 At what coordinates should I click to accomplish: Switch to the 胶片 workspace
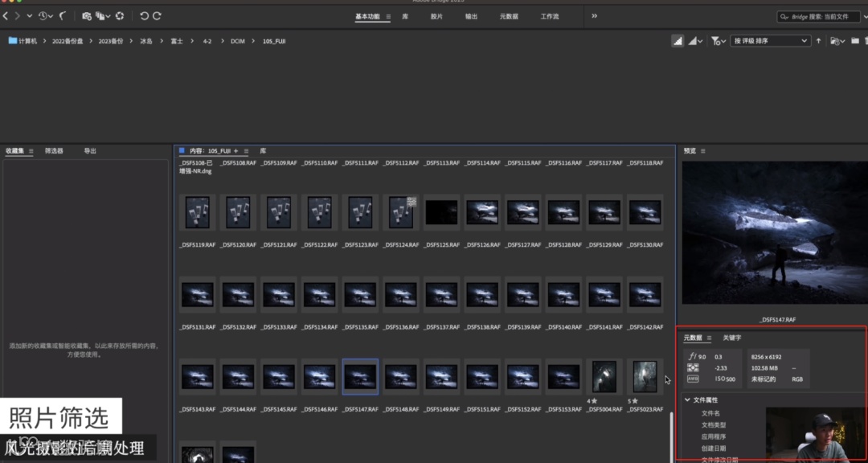[436, 17]
